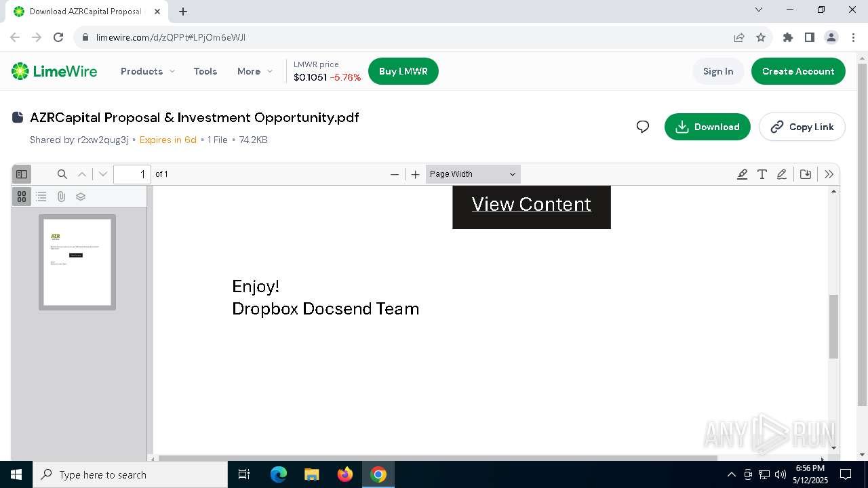Go to next PDF page
Viewport: 868px width, 488px height.
103,174
